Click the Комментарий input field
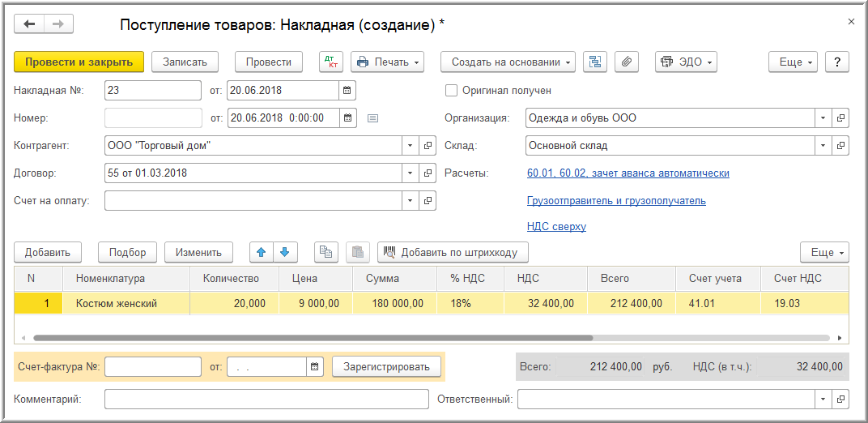 point(266,399)
